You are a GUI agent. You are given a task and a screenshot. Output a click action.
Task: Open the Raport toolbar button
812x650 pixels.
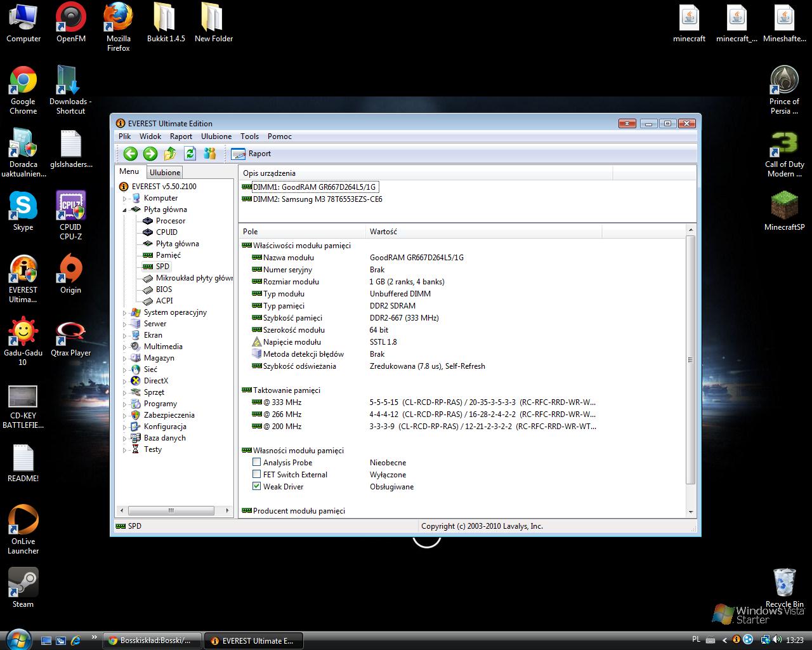(251, 154)
